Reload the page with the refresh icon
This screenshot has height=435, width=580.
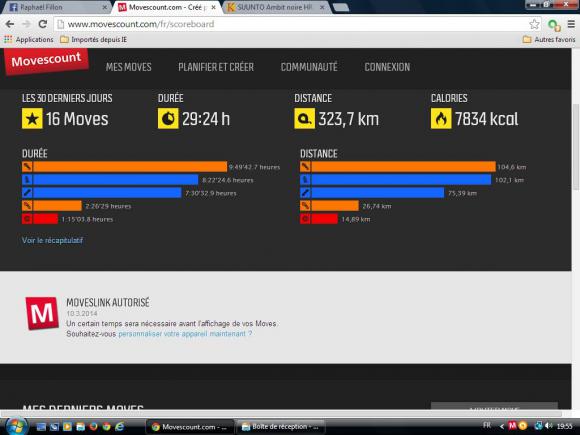[43, 24]
